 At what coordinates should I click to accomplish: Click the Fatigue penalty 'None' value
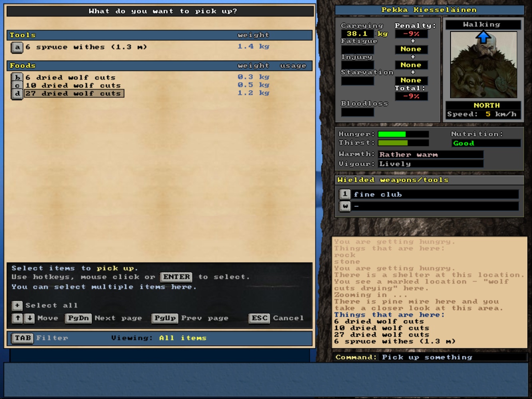coord(411,49)
